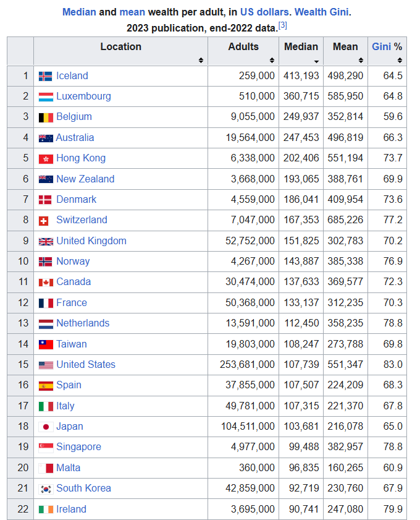Open the Italy country link

65,406
